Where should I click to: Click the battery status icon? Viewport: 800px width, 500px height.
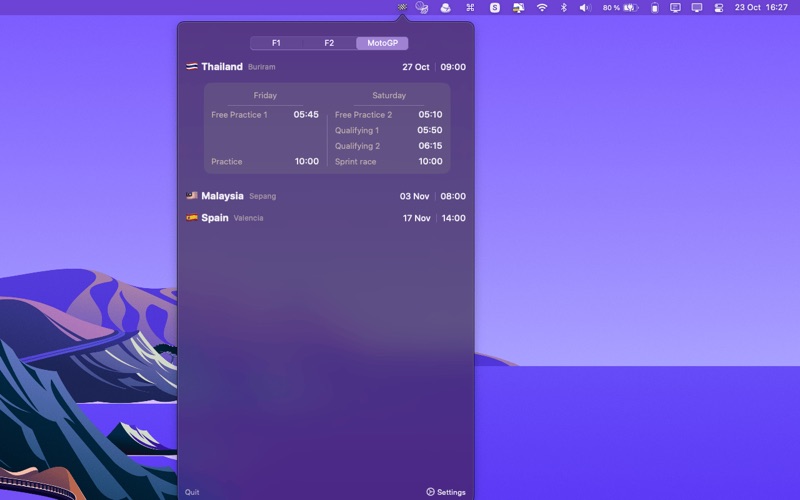(x=630, y=7)
